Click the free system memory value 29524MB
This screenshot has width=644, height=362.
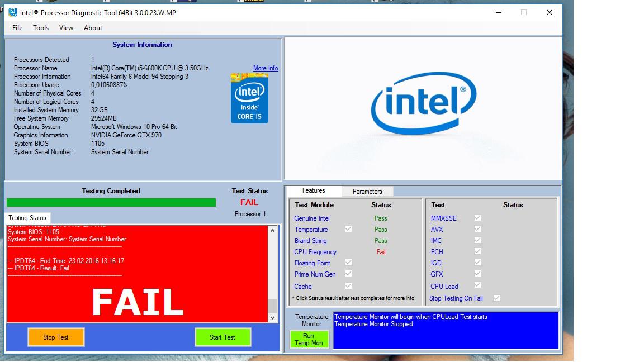(x=104, y=118)
